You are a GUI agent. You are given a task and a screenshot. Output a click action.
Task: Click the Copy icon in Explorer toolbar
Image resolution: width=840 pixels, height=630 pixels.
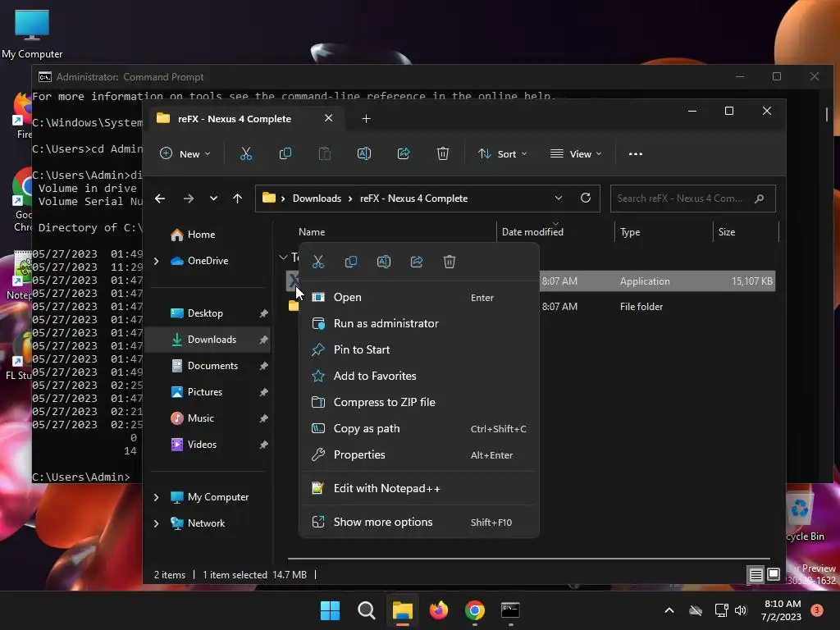point(285,153)
